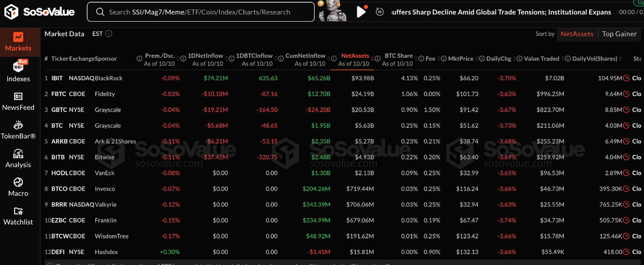644x265 pixels.
Task: Click the Value Traded column header
Action: (x=541, y=59)
